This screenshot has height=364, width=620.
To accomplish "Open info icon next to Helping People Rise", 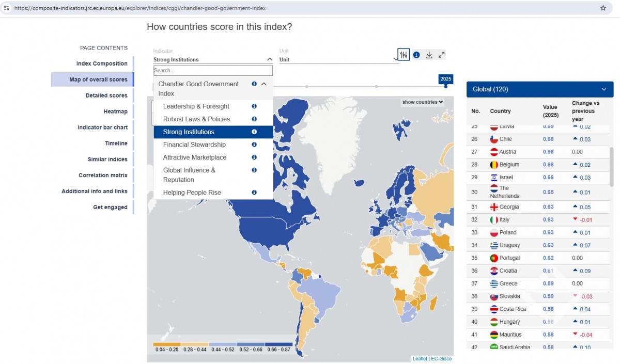I will (x=254, y=193).
